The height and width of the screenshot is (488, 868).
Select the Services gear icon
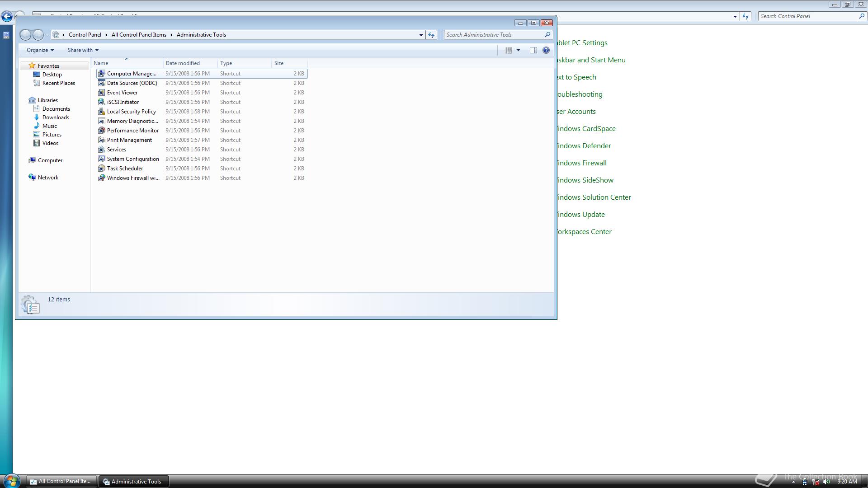(x=102, y=150)
